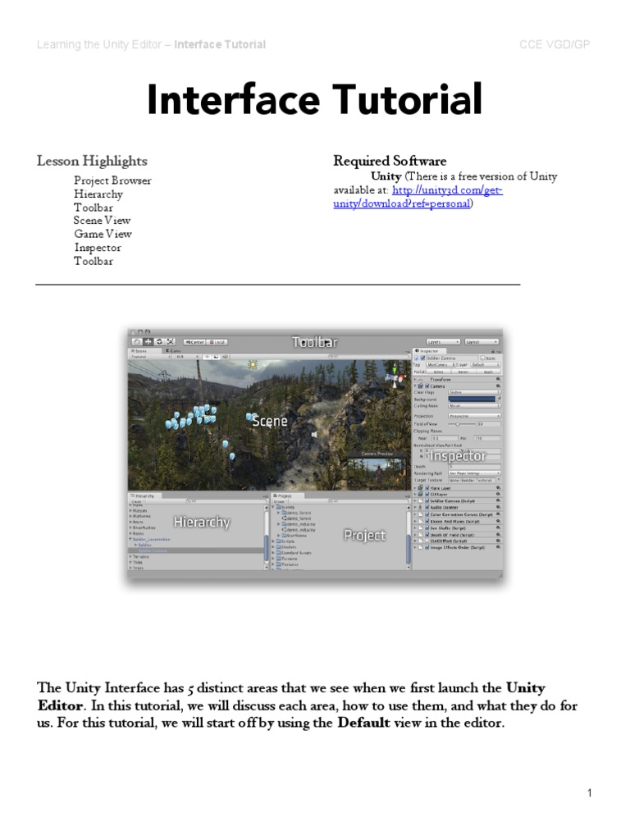Select the Scale tool in Unity toolbar
The width and height of the screenshot is (630, 840).
[171, 342]
